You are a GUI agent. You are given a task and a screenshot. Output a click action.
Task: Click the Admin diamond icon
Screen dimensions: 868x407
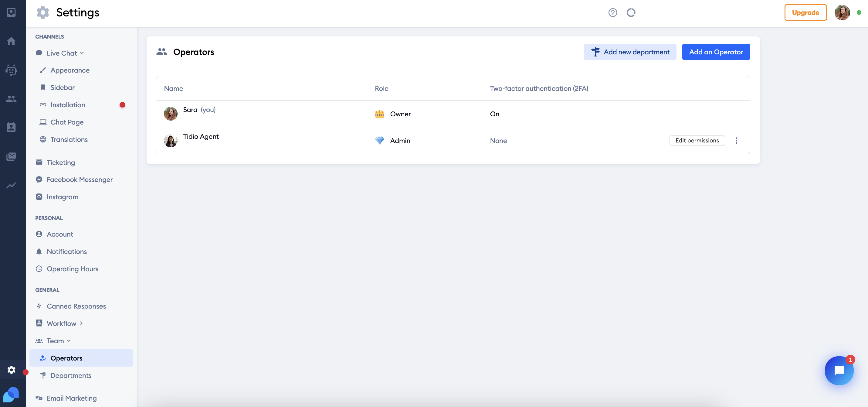(379, 140)
